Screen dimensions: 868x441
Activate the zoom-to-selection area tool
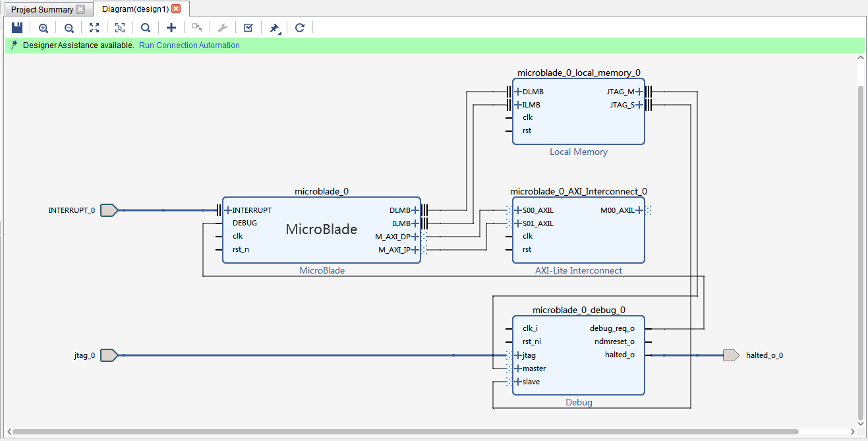click(x=119, y=28)
